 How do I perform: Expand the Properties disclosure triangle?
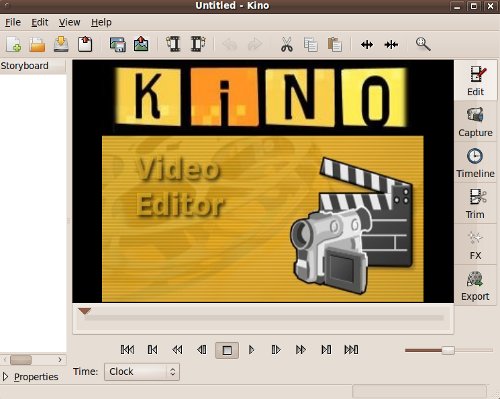5,377
